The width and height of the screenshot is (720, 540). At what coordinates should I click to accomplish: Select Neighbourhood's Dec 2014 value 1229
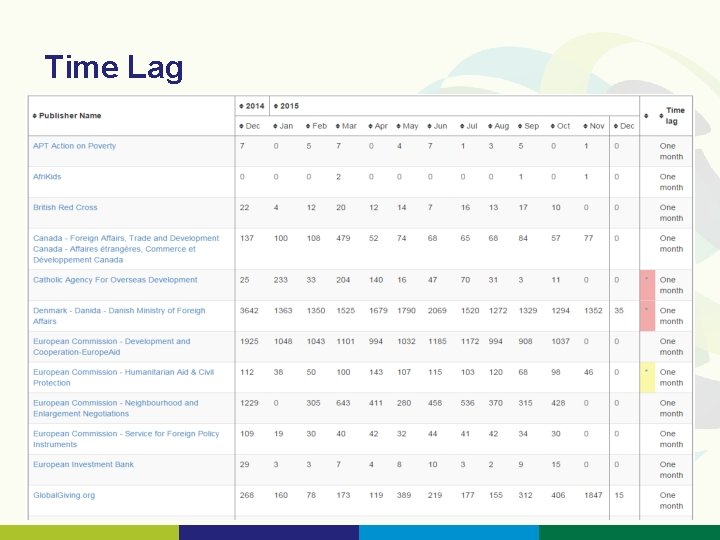pyautogui.click(x=249, y=403)
